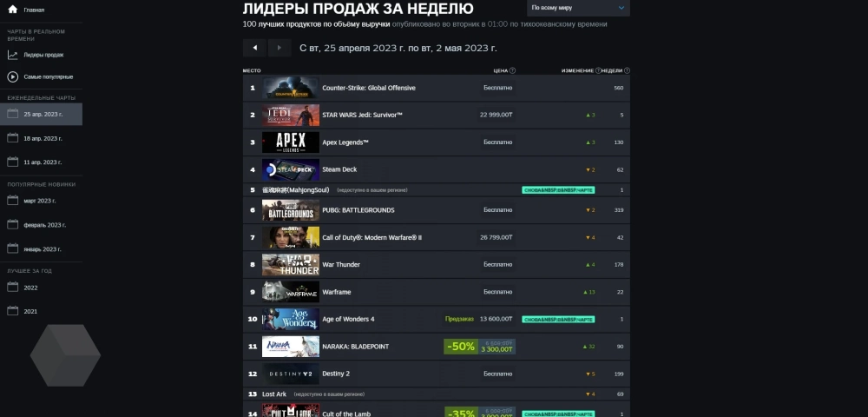The width and height of the screenshot is (868, 417).
Task: Open top new releases for март 2023
Action: click(x=41, y=201)
